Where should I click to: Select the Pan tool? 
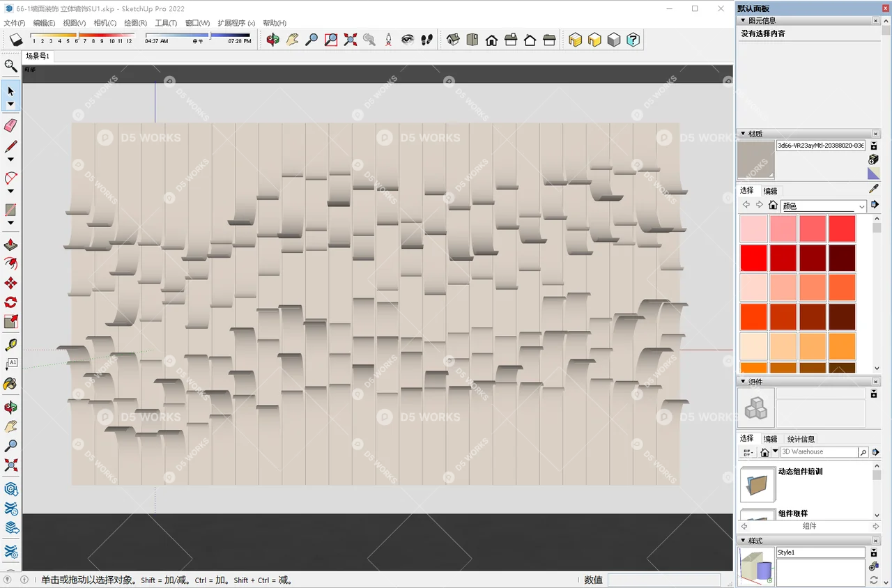[x=292, y=40]
